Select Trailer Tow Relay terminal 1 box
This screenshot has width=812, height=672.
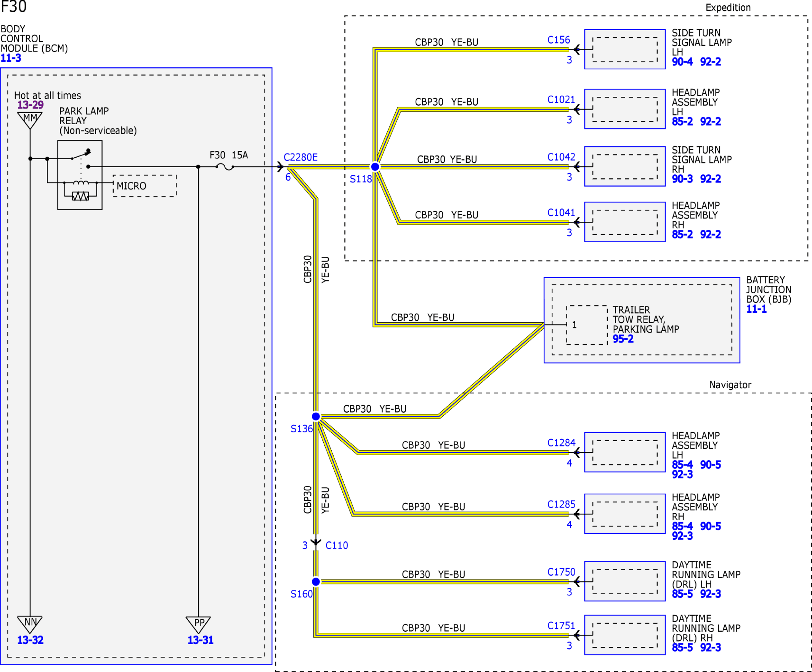(587, 325)
